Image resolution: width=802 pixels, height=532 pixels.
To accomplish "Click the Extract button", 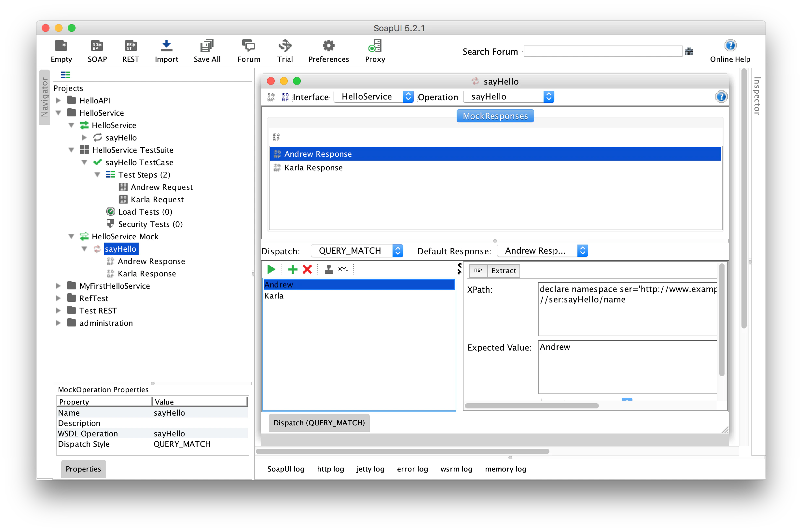I will (x=503, y=271).
